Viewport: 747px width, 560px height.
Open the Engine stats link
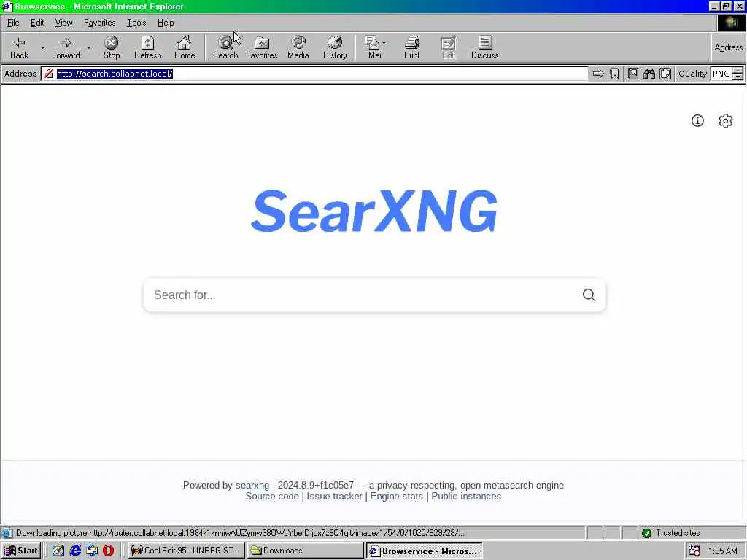(x=396, y=496)
